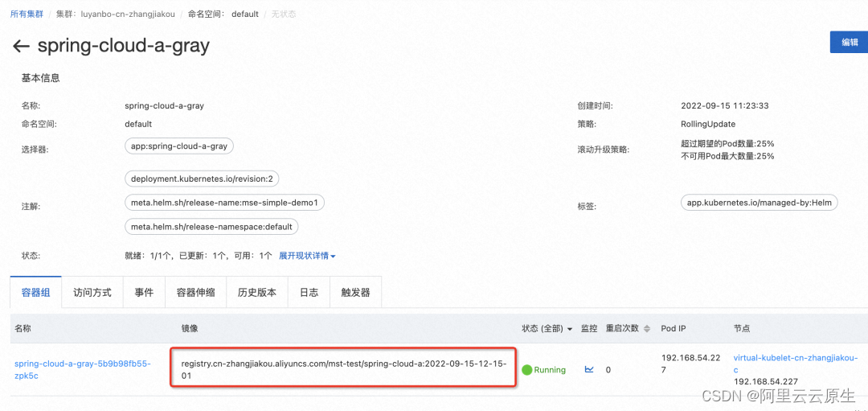View the 日志 tab
The image size is (868, 411).
309,293
